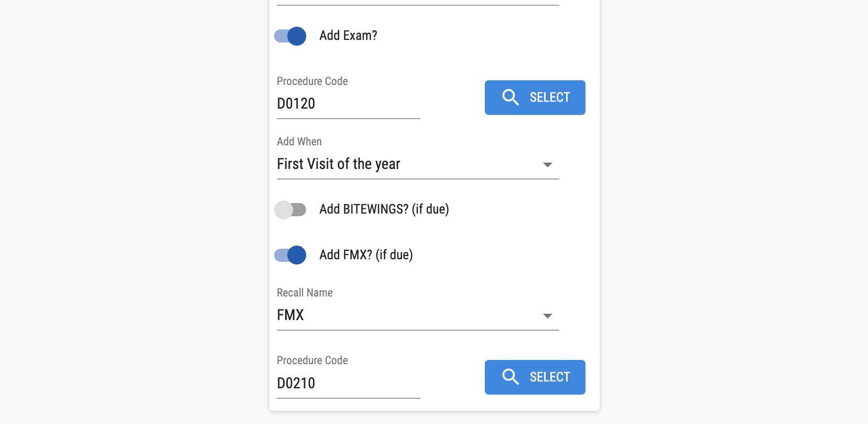Click the D0210 procedure code field
Screen dimensions: 868x424
348,384
